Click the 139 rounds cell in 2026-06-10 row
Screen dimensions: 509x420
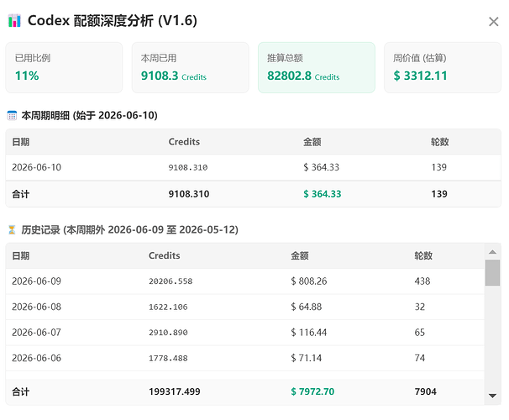tap(439, 167)
